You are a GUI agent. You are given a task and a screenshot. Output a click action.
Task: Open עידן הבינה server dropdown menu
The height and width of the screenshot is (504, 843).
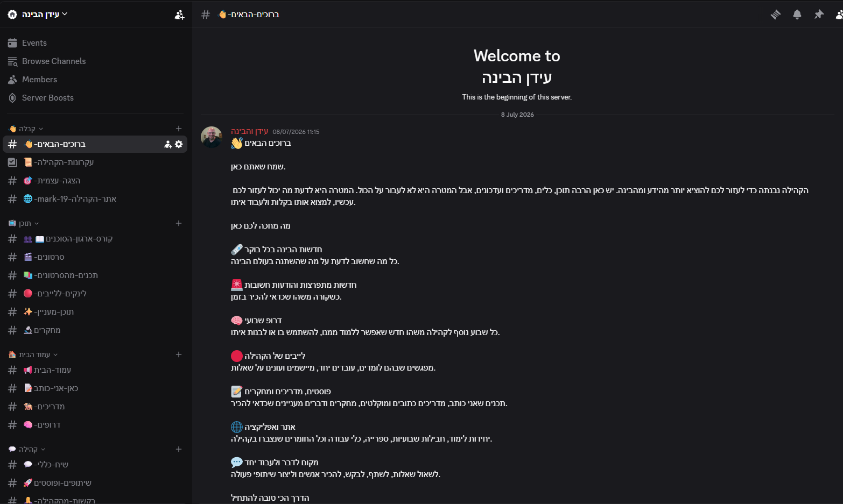[38, 14]
